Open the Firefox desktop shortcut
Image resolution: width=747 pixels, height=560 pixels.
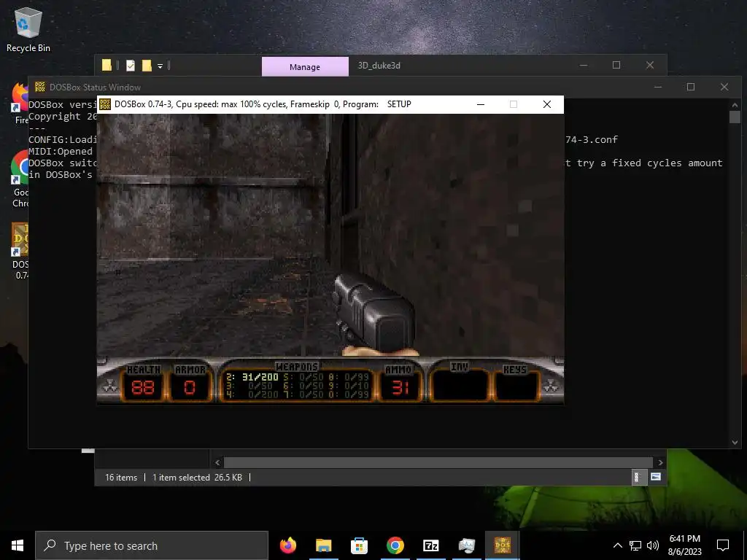click(20, 102)
